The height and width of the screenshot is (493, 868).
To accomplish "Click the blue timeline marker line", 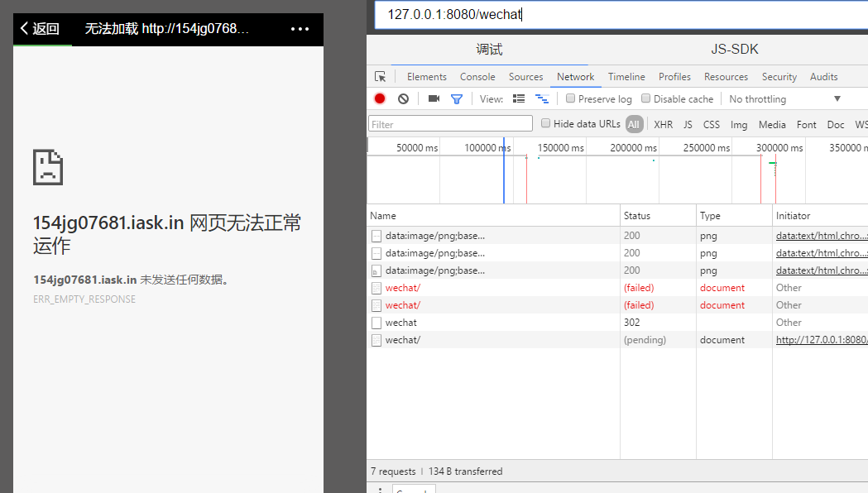I will pos(504,170).
